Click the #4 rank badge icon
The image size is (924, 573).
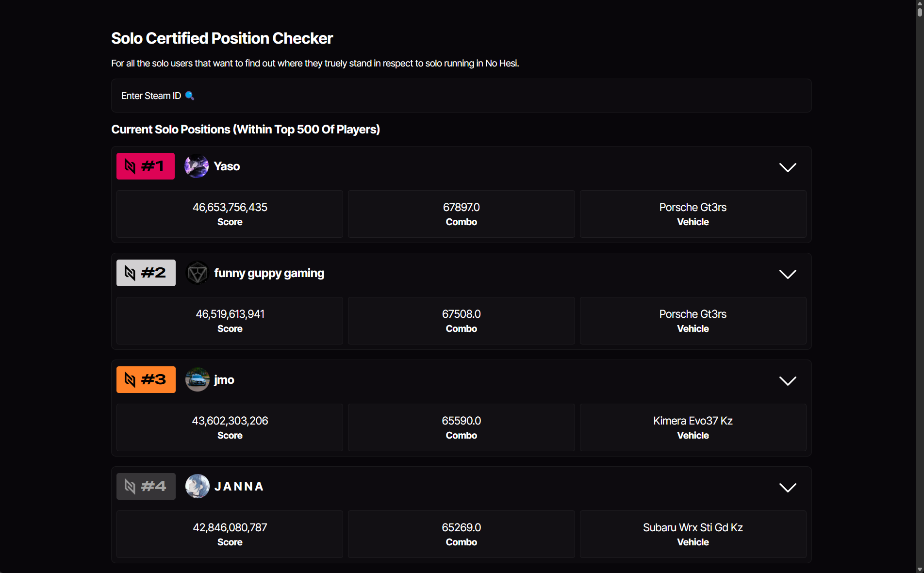(130, 486)
